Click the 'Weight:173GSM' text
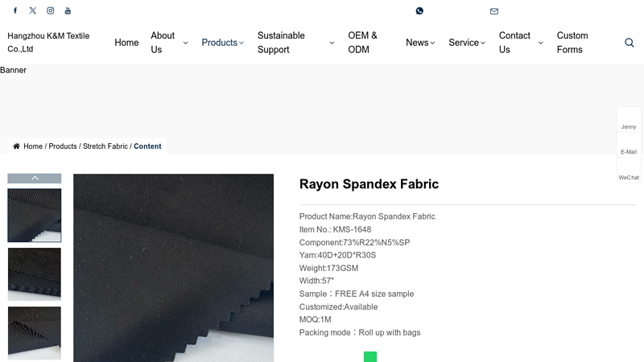Viewport: 644px width, 362px height. [x=328, y=269]
